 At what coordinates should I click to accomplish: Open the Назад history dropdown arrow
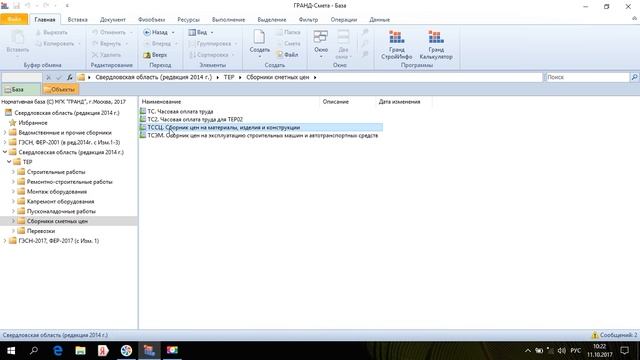pyautogui.click(x=173, y=32)
